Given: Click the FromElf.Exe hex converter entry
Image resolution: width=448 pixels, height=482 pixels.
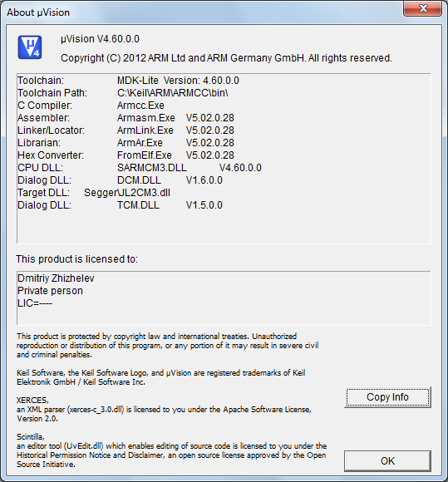Looking at the screenshot, I should (x=145, y=155).
